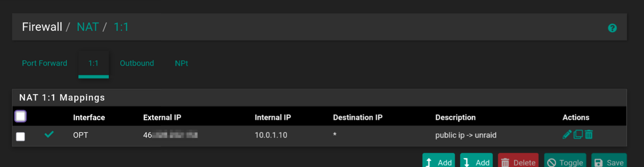This screenshot has height=167, width=644.
Task: Click the NAT breadcrumb link
Action: [x=88, y=27]
